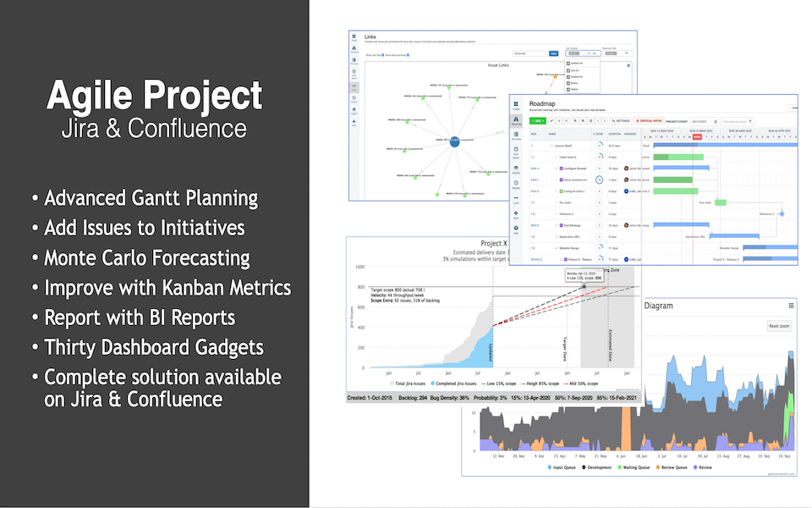812x508 pixels.
Task: Toggle the first checkbox in link dropdown list
Action: [x=568, y=63]
